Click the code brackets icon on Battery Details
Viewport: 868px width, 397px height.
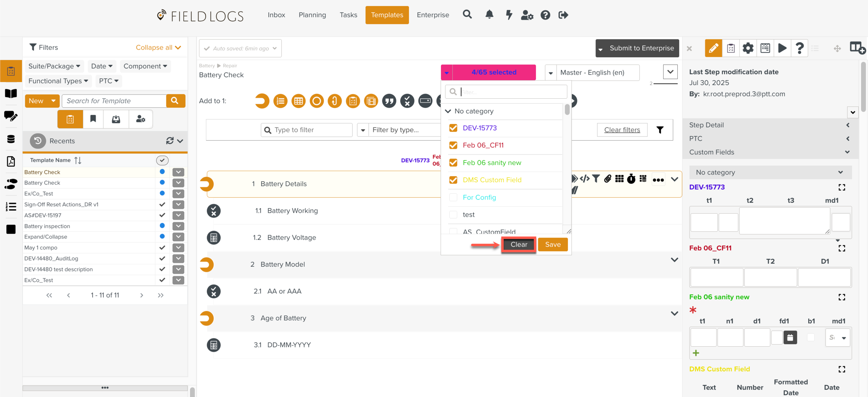pyautogui.click(x=585, y=179)
